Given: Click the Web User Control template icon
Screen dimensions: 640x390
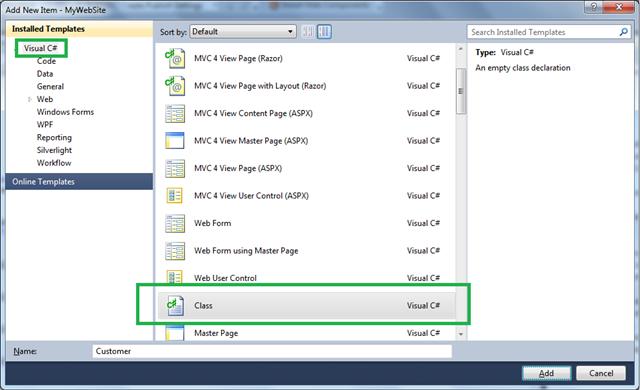Looking at the screenshot, I should [175, 277].
